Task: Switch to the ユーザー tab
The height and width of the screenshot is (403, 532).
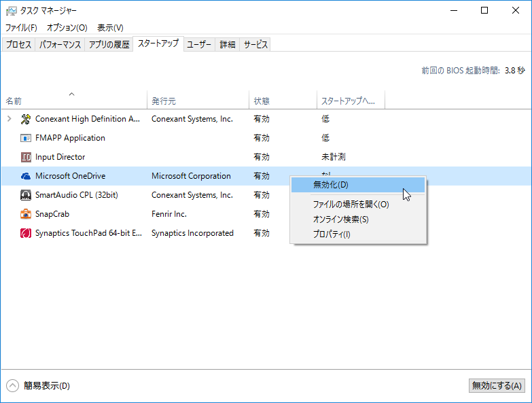Action: [x=199, y=44]
